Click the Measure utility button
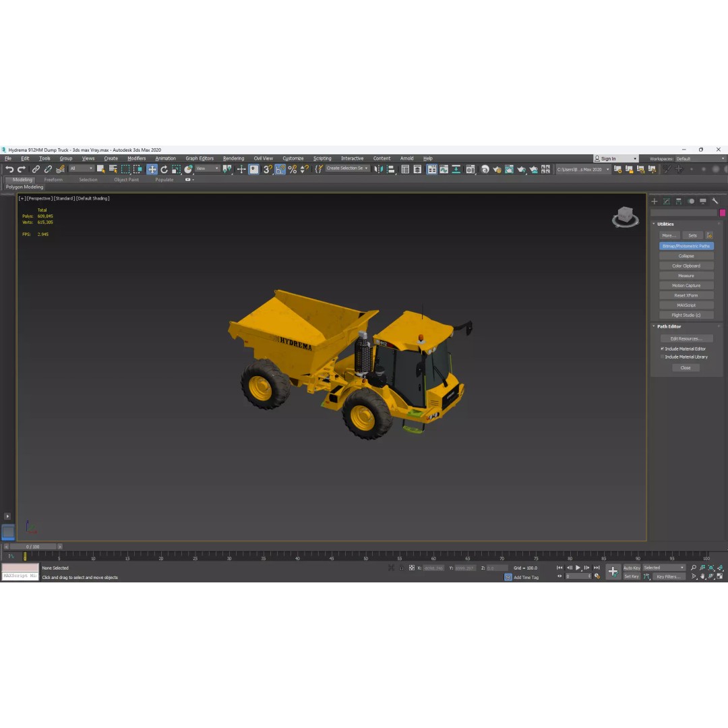Viewport: 728px width, 728px height. (x=686, y=276)
